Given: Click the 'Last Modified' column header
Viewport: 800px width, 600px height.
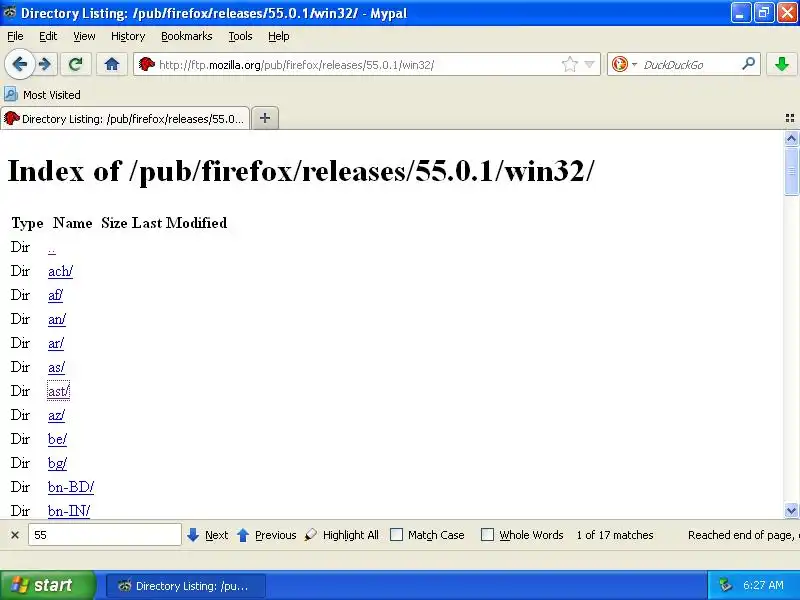Looking at the screenshot, I should (179, 223).
